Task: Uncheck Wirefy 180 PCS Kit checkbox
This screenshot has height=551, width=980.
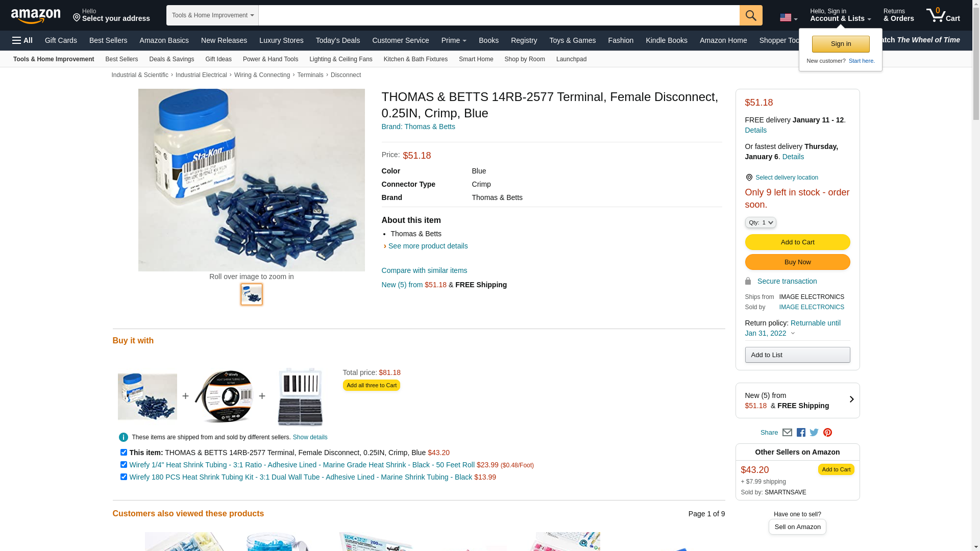Action: pos(124,477)
